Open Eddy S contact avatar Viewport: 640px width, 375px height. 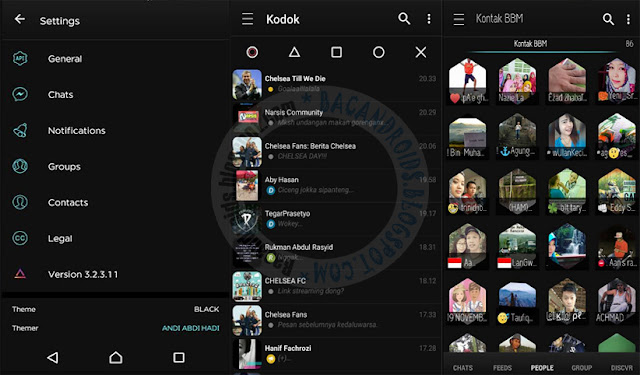coord(617,192)
